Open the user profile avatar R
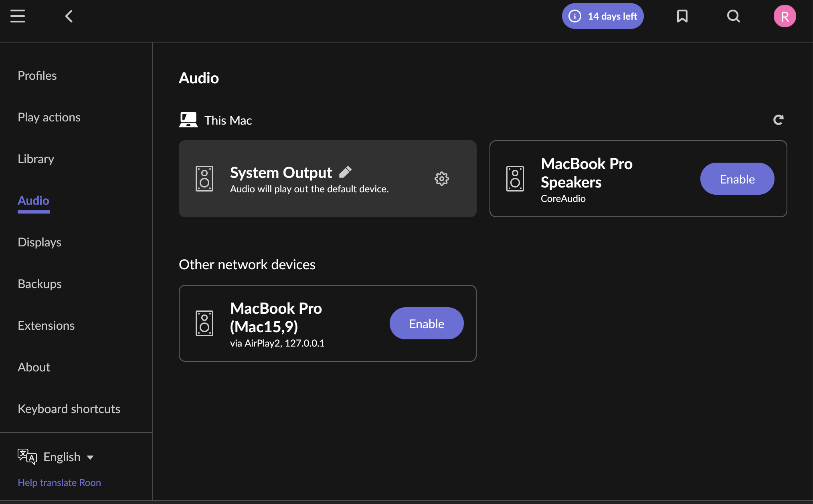 [785, 16]
